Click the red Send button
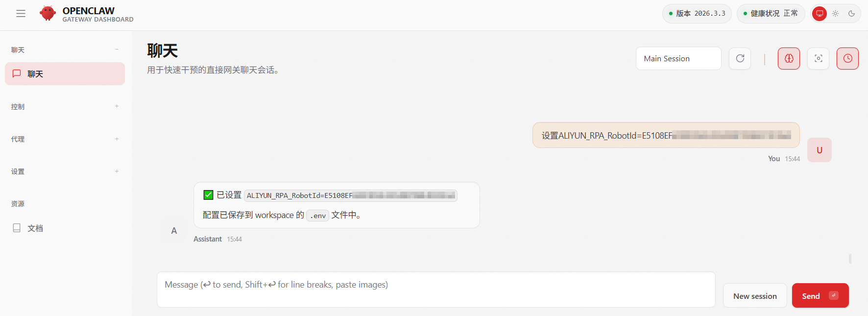Screen dimensions: 868x316 click(x=820, y=295)
